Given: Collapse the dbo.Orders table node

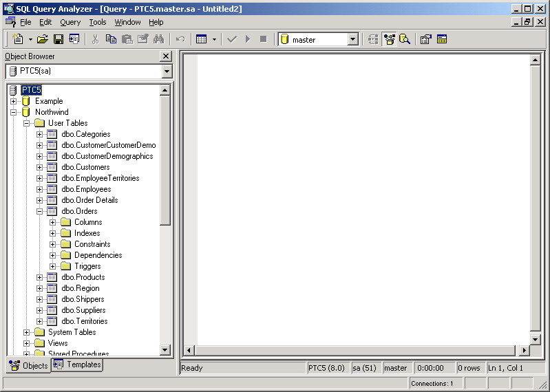Looking at the screenshot, I should (x=40, y=211).
